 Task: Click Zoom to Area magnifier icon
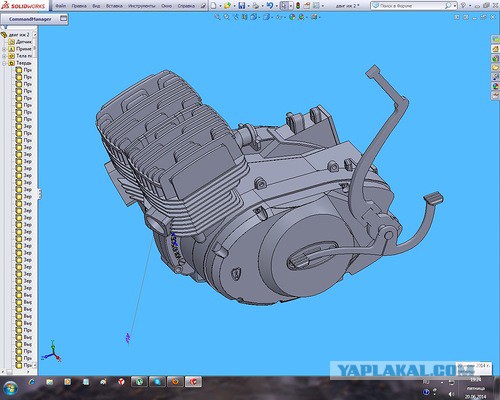pyautogui.click(x=227, y=17)
